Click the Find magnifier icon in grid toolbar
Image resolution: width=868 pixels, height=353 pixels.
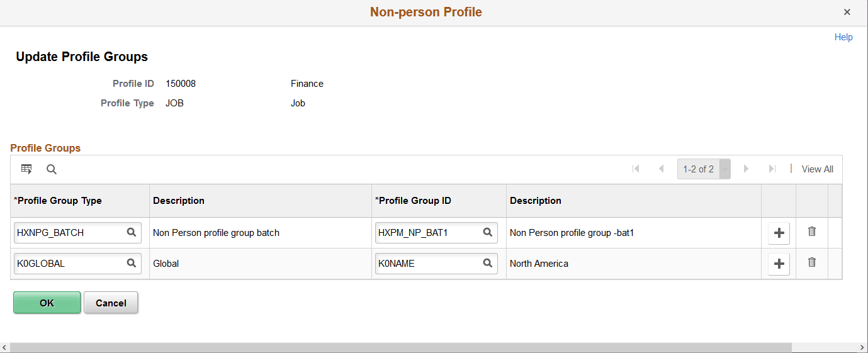coord(52,169)
